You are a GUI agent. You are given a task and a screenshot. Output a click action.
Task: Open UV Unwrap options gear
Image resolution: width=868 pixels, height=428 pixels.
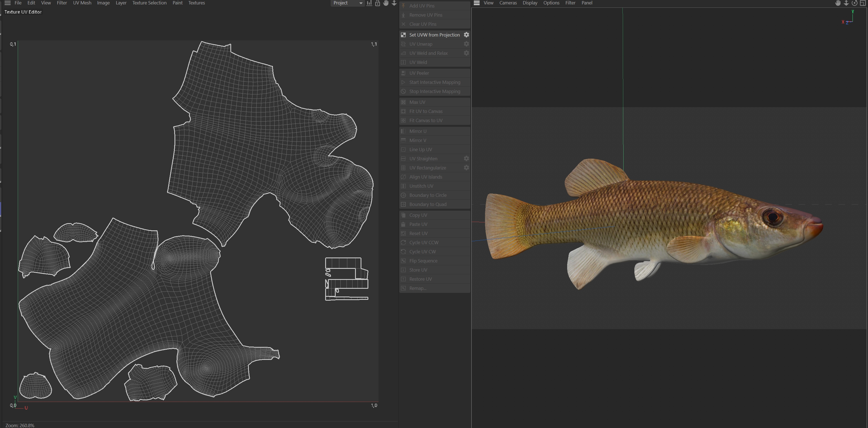[x=466, y=44]
